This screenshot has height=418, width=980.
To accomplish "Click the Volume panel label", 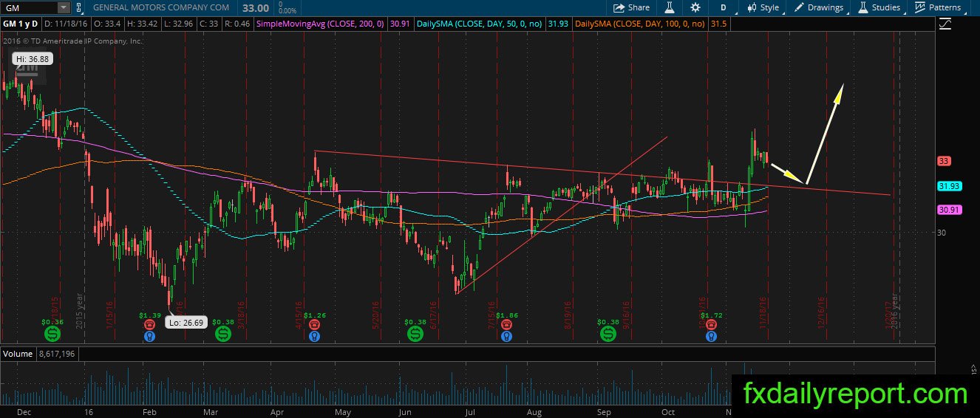I will (18, 354).
